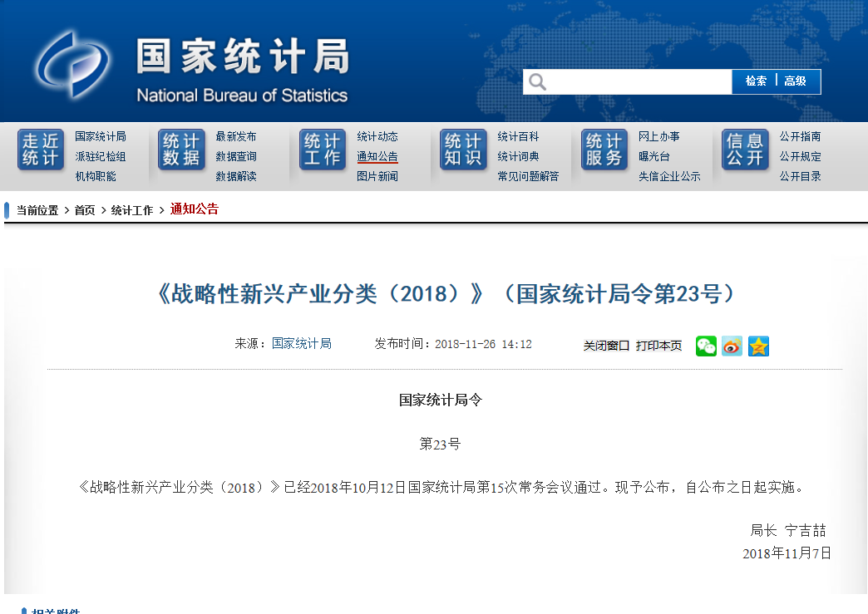
Task: Click the magnifying glass search icon
Action: point(538,81)
